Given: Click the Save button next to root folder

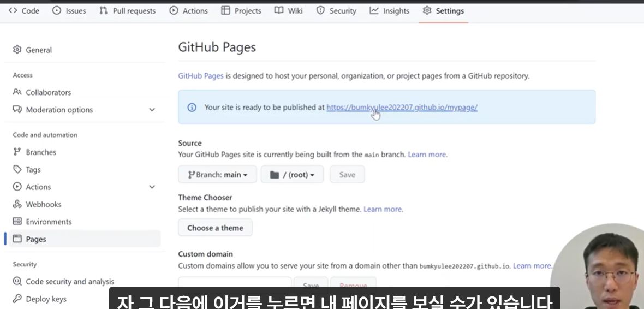Looking at the screenshot, I should tap(347, 175).
